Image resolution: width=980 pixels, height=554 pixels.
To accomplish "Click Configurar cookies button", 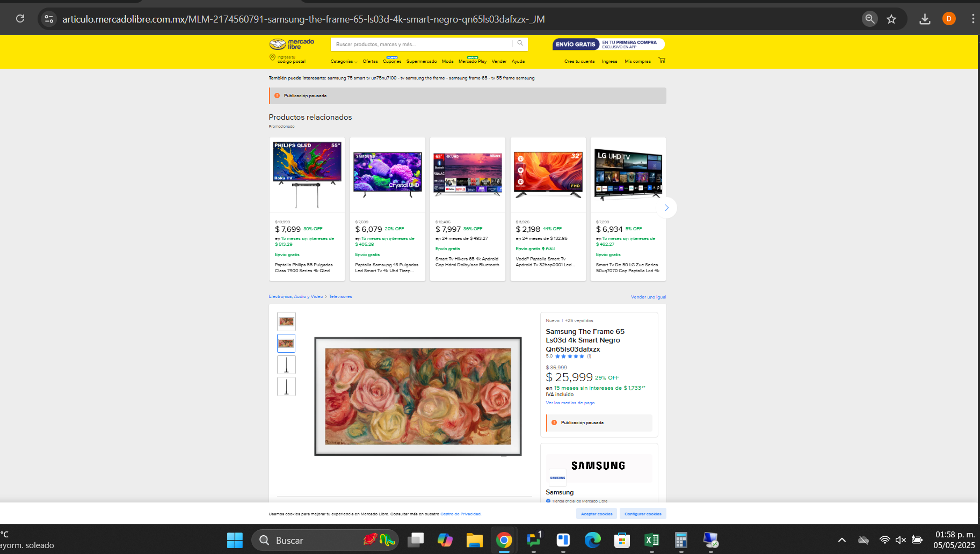I will 643,514.
